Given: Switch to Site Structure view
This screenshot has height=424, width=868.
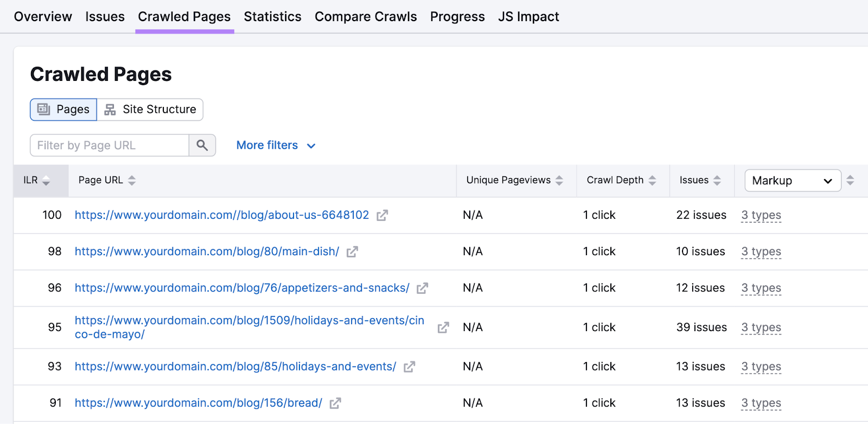Looking at the screenshot, I should point(150,110).
